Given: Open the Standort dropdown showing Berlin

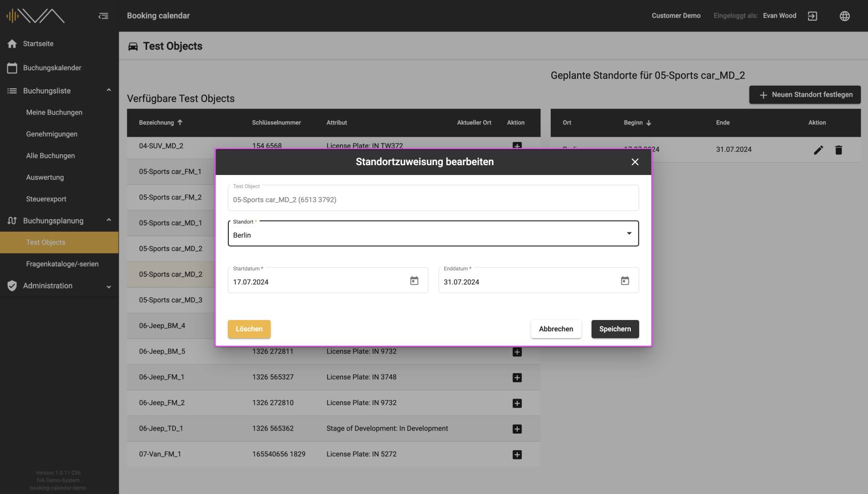Looking at the screenshot, I should coord(433,234).
